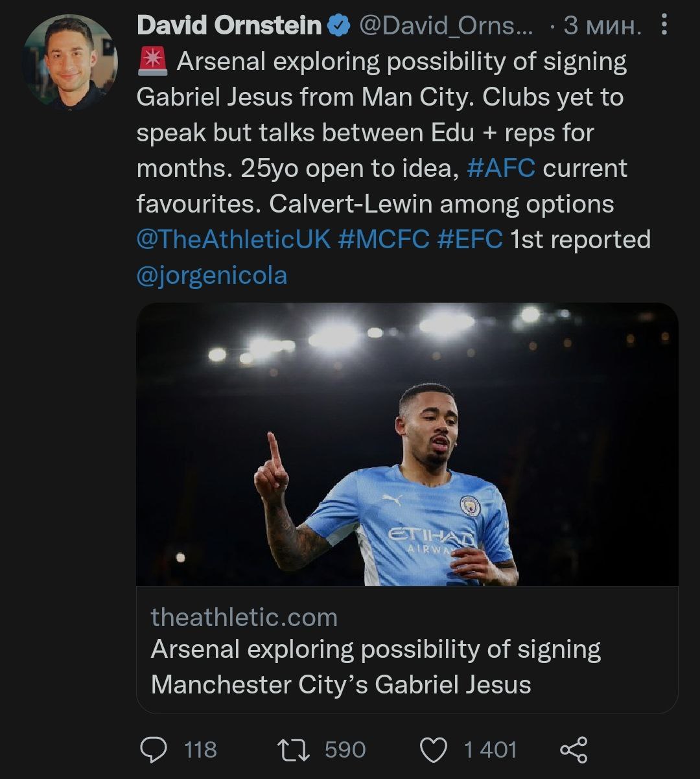Click the red siren emoji
700x779 pixels.
(x=153, y=62)
